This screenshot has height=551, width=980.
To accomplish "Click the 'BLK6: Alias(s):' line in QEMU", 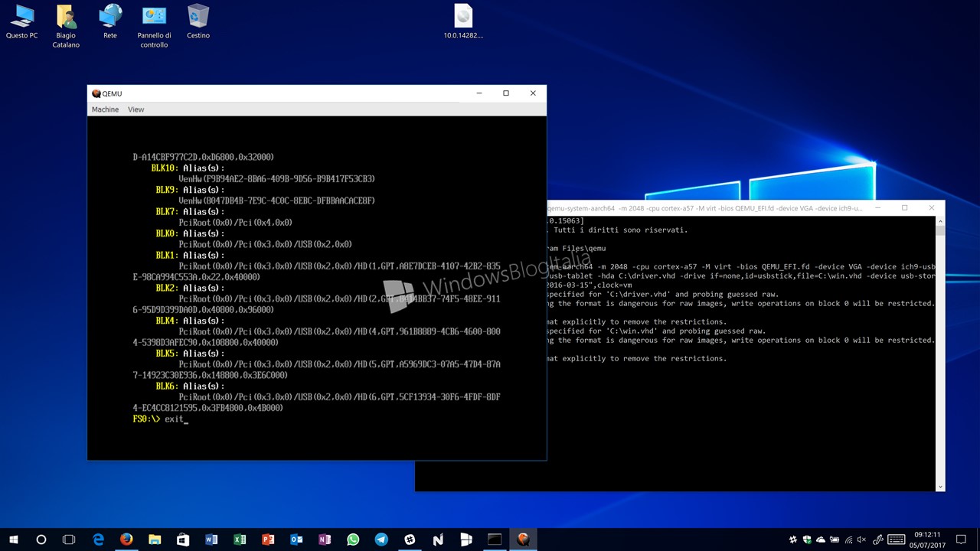I will (190, 386).
